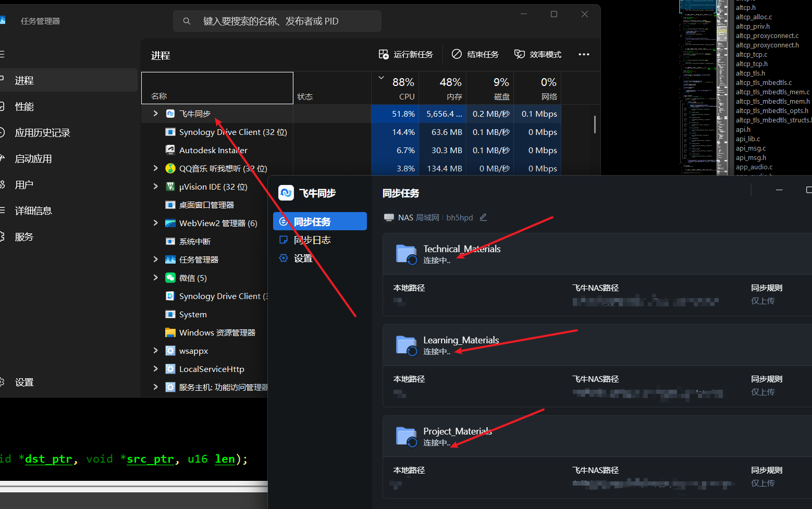The height and width of the screenshot is (509, 812).
Task: Expand the 服务主机 process group
Action: pyautogui.click(x=155, y=387)
